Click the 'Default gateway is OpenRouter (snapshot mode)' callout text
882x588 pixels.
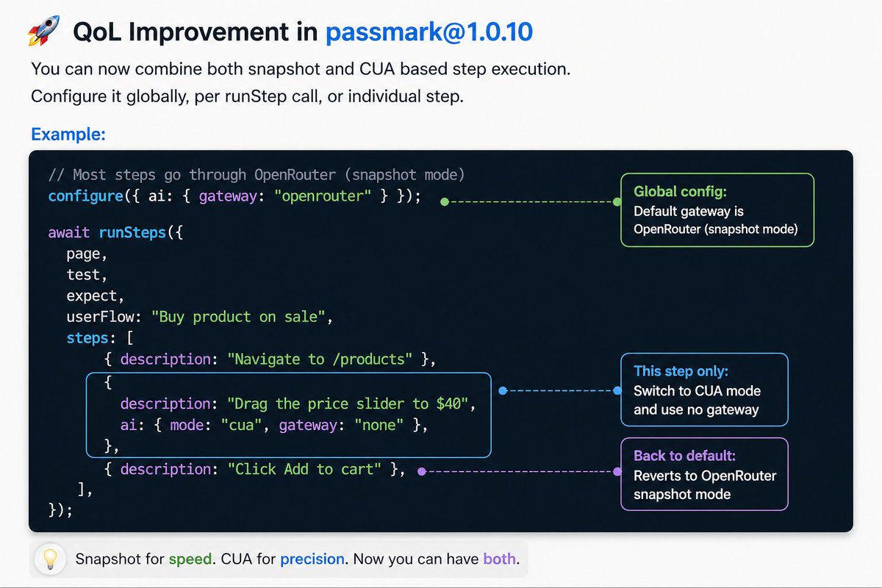tap(715, 220)
